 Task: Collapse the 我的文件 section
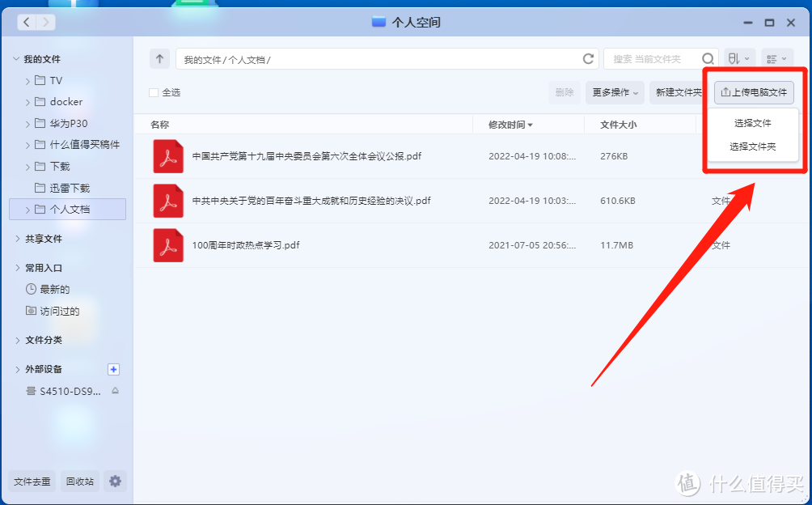(17, 59)
